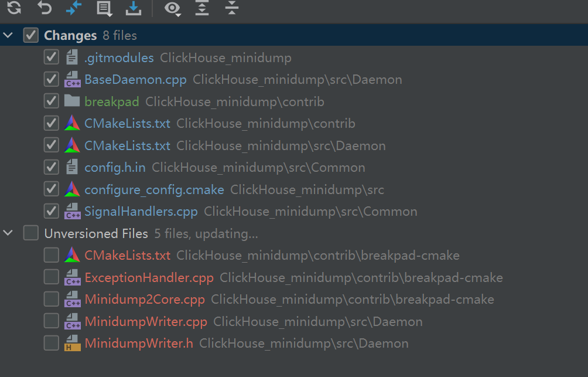588x377 pixels.
Task: Click the breakpad folder icon
Action: coord(72,101)
